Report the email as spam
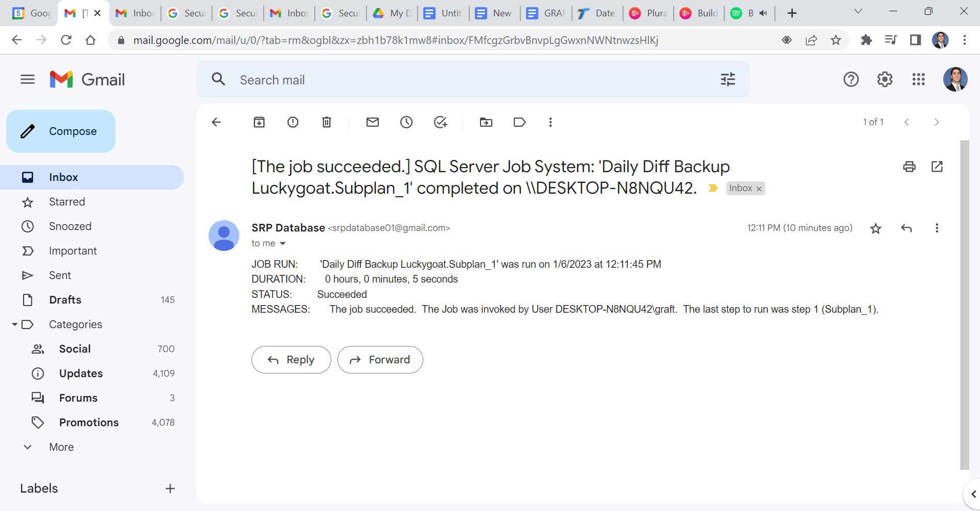980x511 pixels. 293,122
